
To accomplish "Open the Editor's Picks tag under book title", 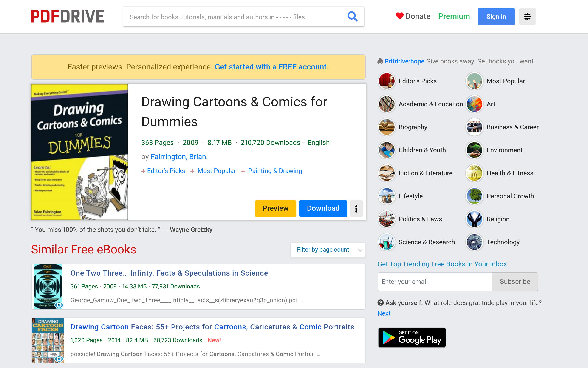I will click(x=166, y=171).
